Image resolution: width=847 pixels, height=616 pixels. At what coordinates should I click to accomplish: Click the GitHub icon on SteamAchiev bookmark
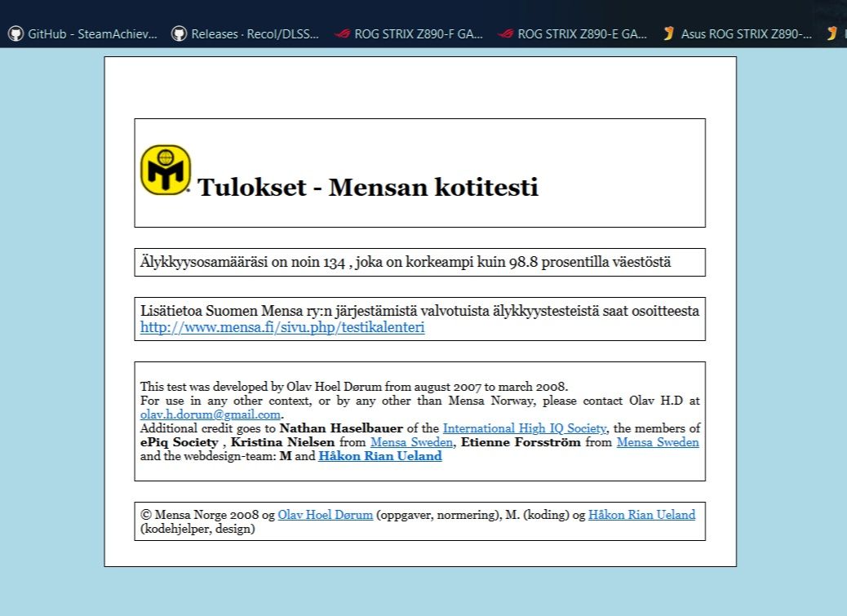click(16, 34)
